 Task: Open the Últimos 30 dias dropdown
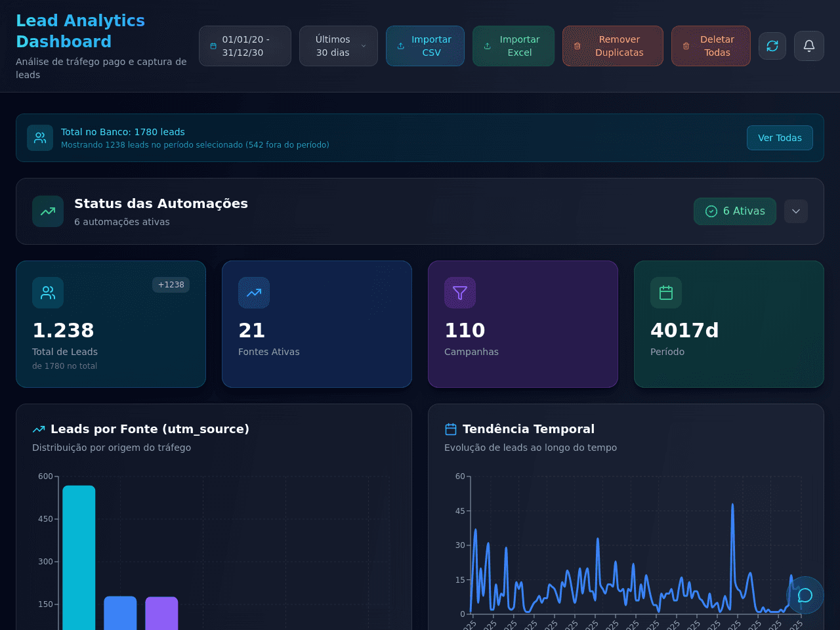(339, 46)
